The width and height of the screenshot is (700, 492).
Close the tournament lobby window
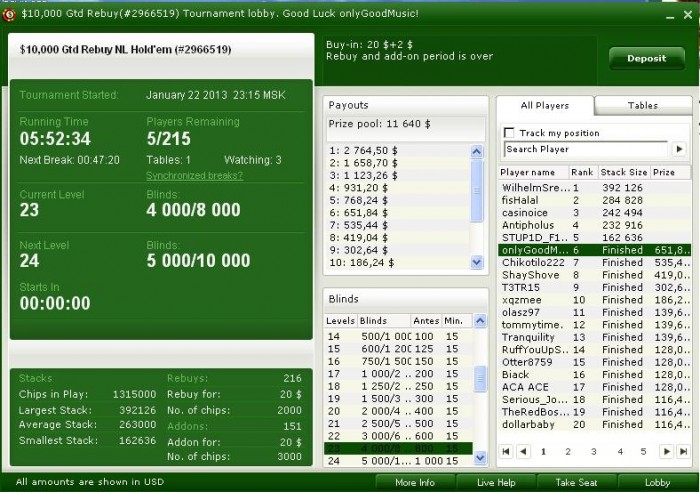coord(688,15)
